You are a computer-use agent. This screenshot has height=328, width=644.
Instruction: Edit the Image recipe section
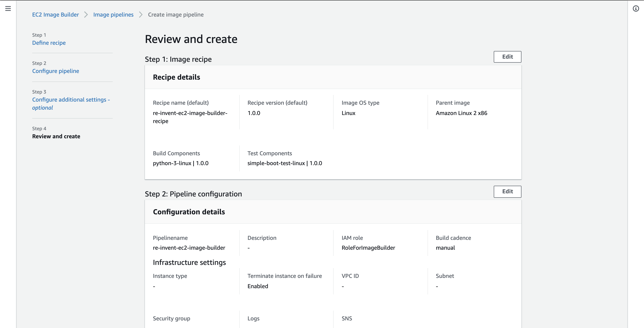(507, 57)
